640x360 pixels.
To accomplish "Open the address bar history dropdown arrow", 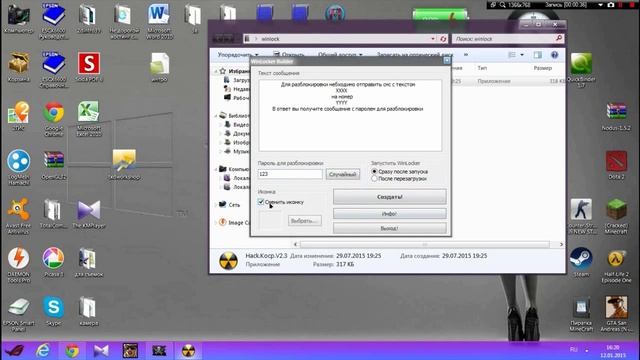I will click(x=433, y=39).
